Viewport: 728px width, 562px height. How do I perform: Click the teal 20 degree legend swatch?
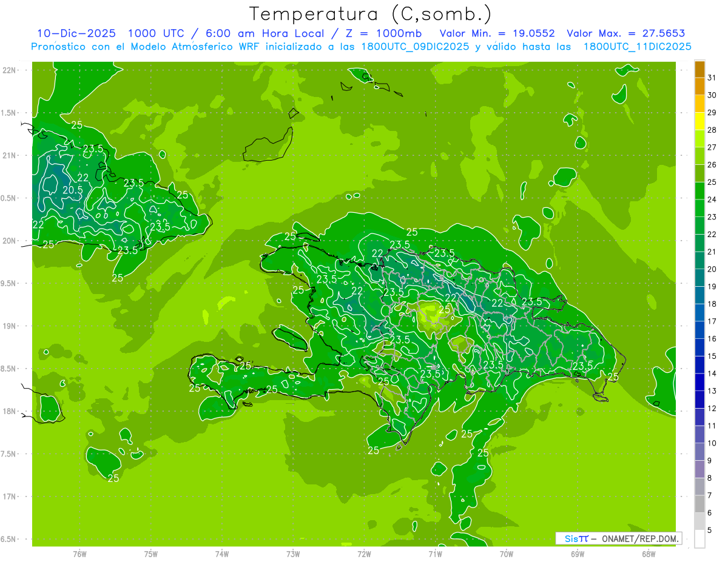[699, 261]
